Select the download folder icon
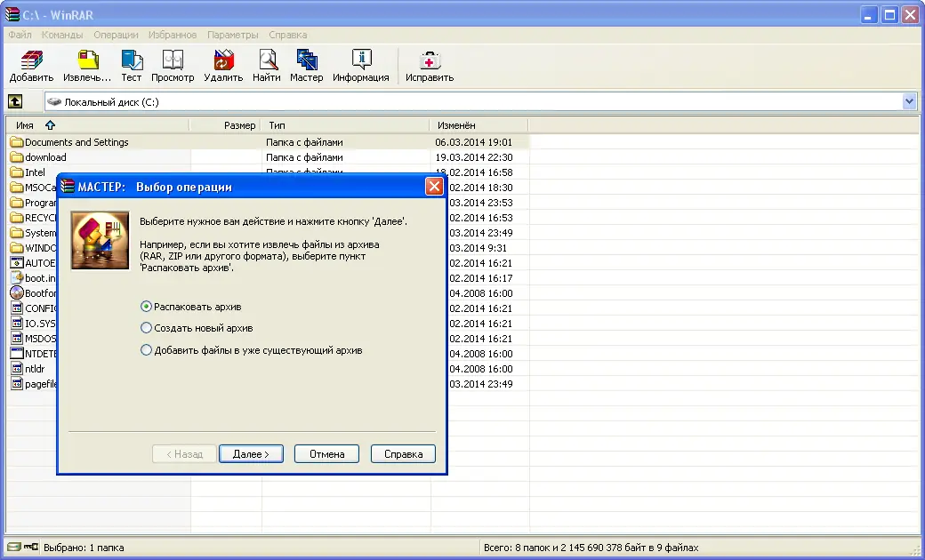This screenshot has height=560, width=925. (17, 157)
